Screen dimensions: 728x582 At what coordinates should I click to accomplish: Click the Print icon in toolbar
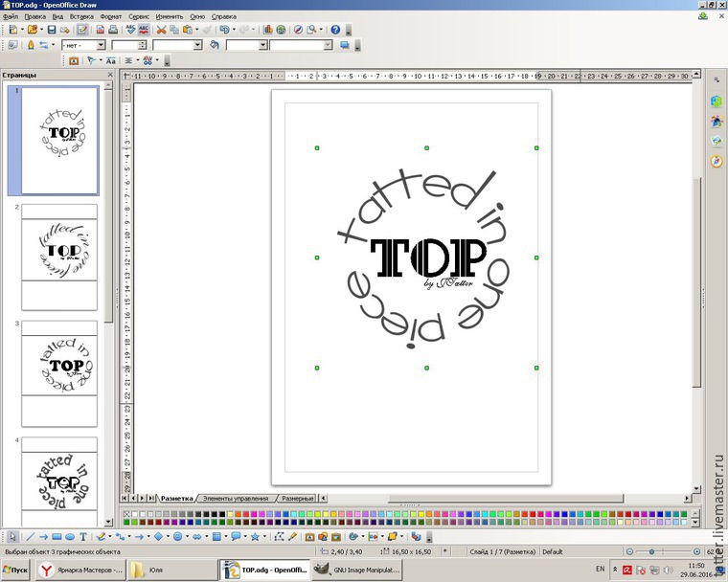pyautogui.click(x=113, y=30)
